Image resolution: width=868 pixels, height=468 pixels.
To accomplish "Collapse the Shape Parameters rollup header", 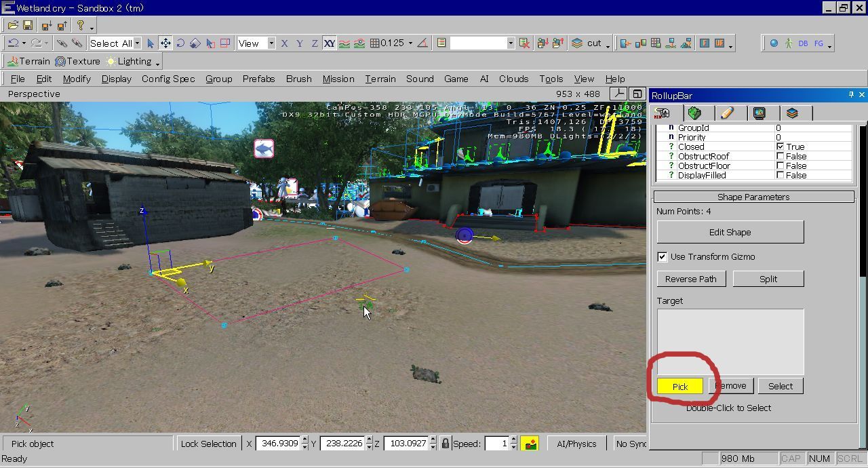I will (x=753, y=197).
